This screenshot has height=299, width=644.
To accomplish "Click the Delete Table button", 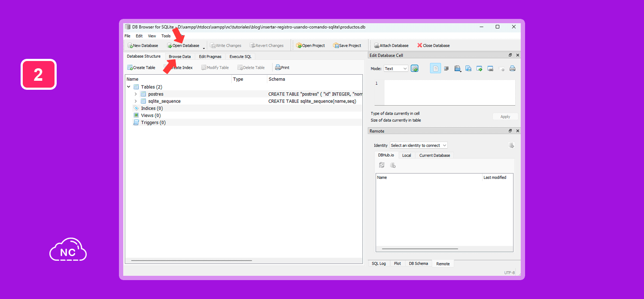I will click(251, 67).
